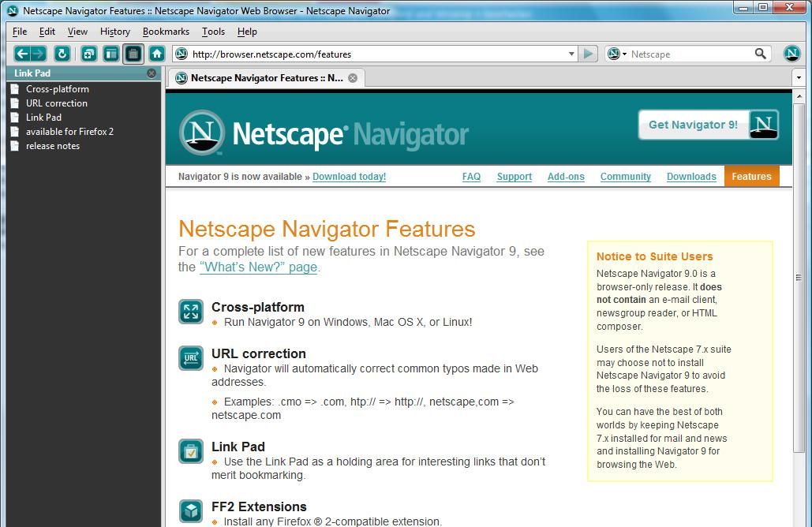The height and width of the screenshot is (527, 812).
Task: Click the Get Navigator 9! button
Action: 708,125
